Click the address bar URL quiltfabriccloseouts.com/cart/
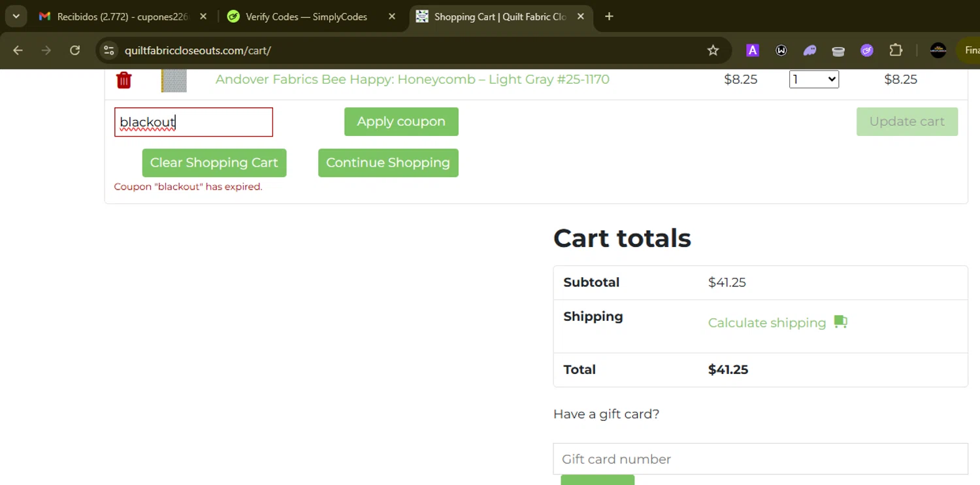 coord(198,50)
